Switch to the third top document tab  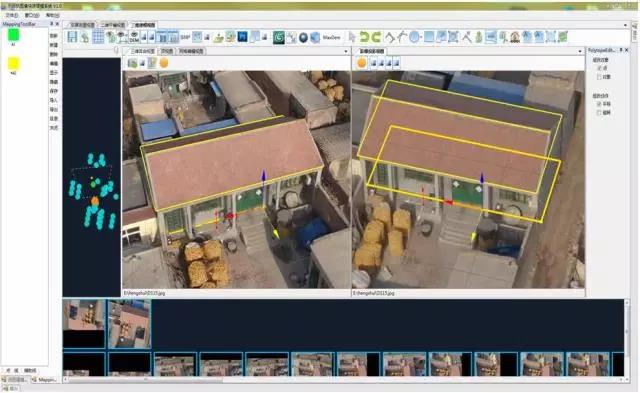[x=144, y=25]
